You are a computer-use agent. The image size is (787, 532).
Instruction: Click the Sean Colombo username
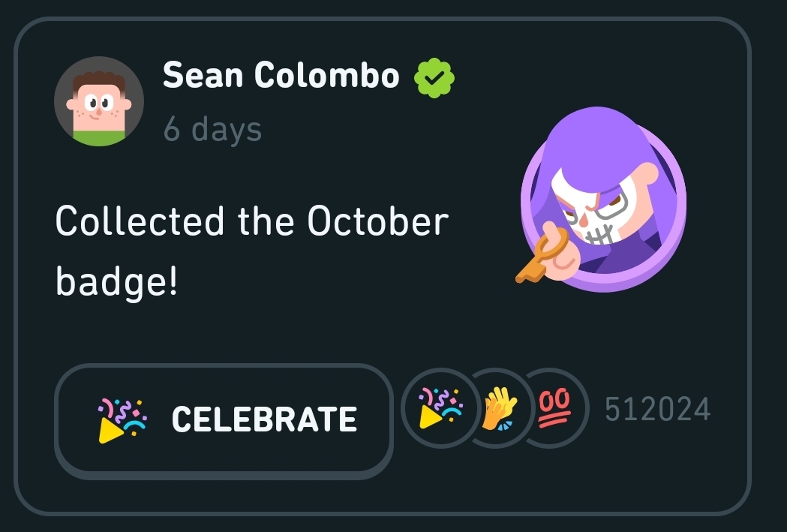coord(281,75)
